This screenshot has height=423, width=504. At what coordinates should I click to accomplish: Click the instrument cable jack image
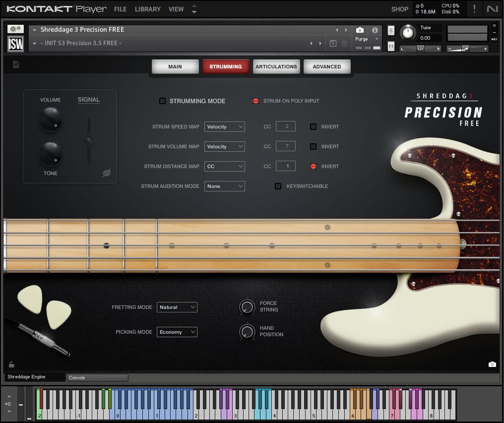[x=44, y=339]
